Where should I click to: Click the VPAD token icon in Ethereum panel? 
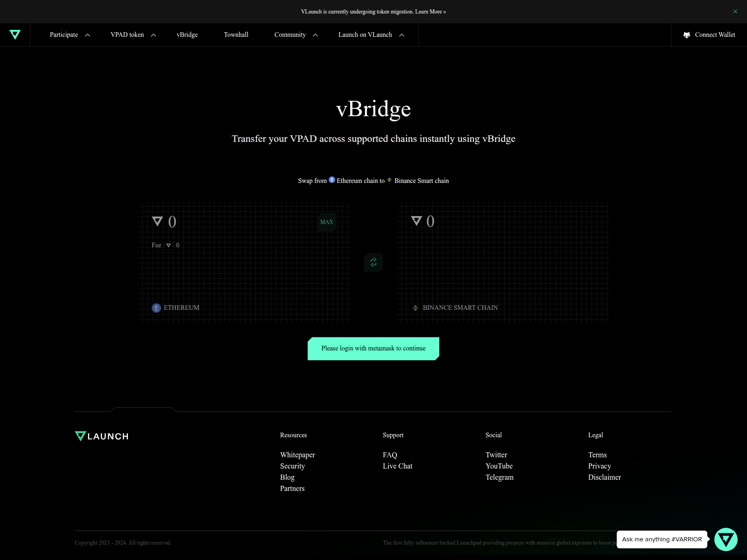click(157, 221)
